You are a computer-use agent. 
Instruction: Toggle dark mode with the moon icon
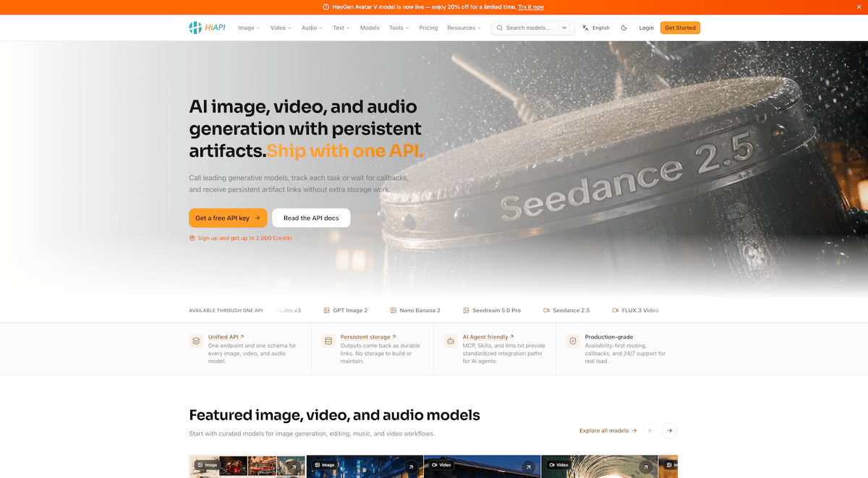coord(624,27)
